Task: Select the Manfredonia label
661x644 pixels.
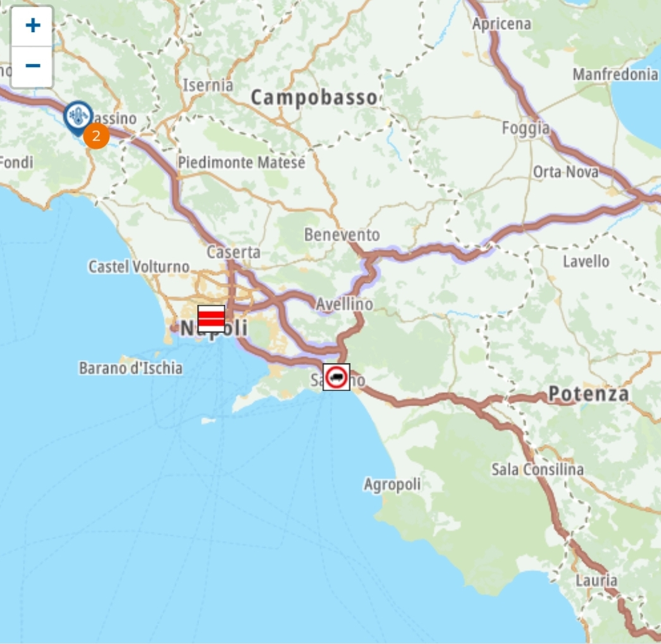Action: (615, 75)
